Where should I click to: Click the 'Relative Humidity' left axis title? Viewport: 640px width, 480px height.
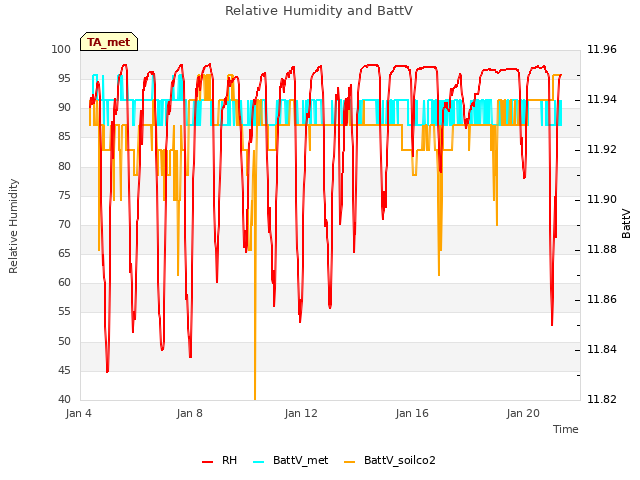tap(13, 226)
